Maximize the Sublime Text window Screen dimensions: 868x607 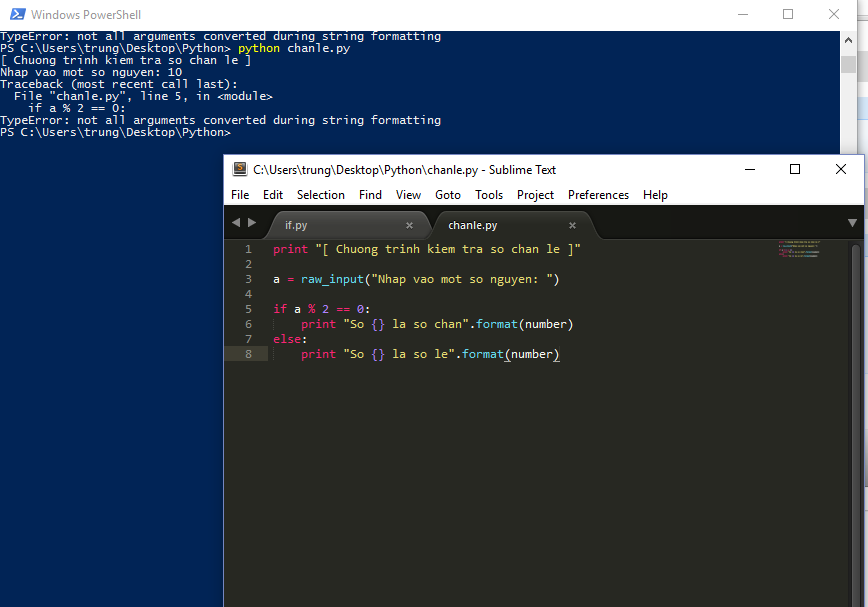coord(795,170)
